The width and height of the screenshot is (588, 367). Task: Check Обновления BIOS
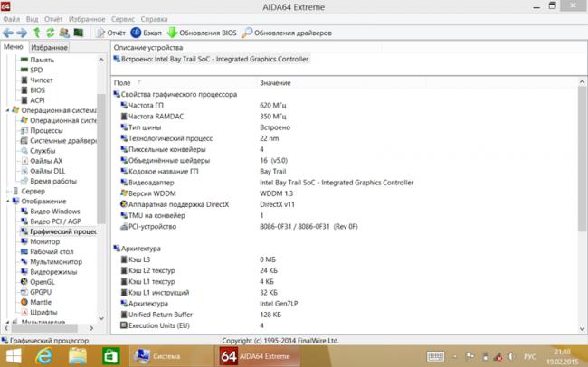pos(202,33)
